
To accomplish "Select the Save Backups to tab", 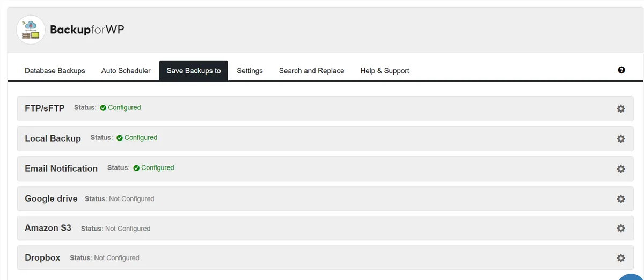I will [x=194, y=71].
